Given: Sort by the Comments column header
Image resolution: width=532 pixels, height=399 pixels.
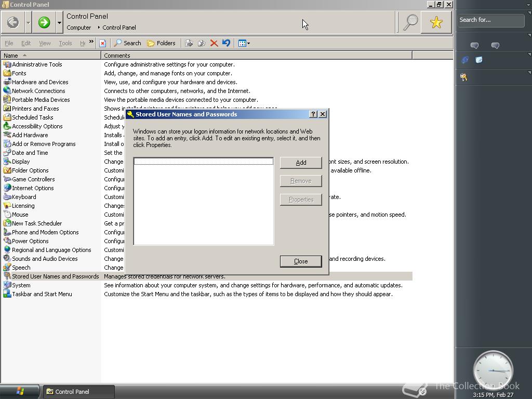Looking at the screenshot, I should pyautogui.click(x=257, y=55).
